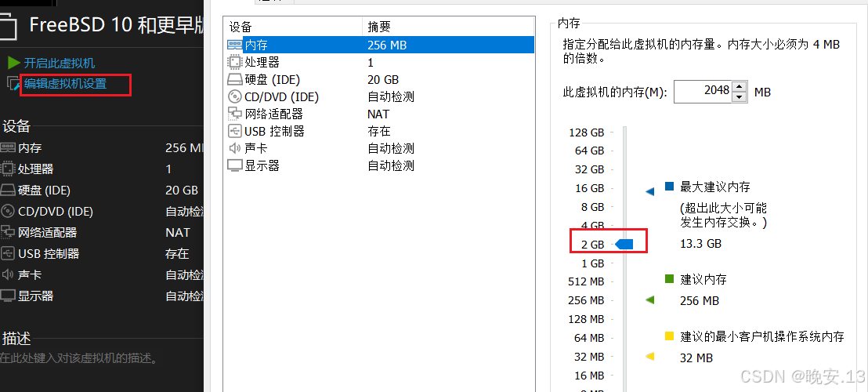The height and width of the screenshot is (392, 868).
Task: Click the green play icon to power on VM
Action: [x=14, y=64]
